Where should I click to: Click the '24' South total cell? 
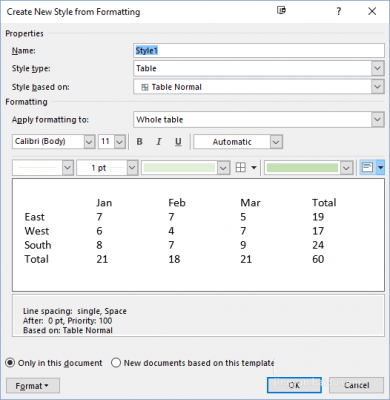tap(318, 245)
